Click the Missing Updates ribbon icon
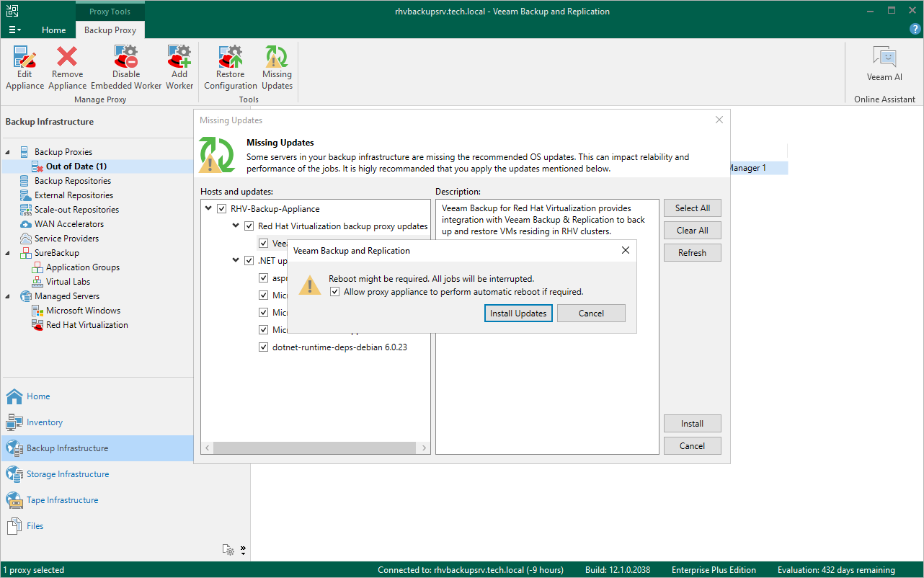The width and height of the screenshot is (924, 578). pyautogui.click(x=277, y=68)
